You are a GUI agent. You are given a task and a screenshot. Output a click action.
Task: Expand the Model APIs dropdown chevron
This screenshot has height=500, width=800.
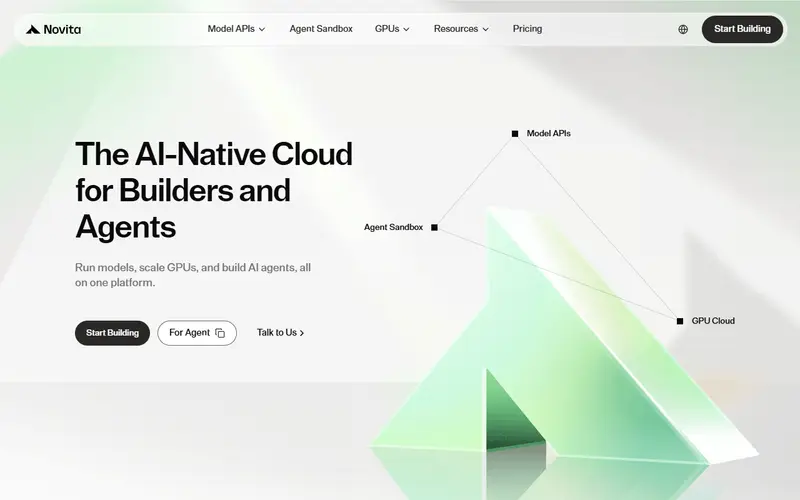[262, 29]
